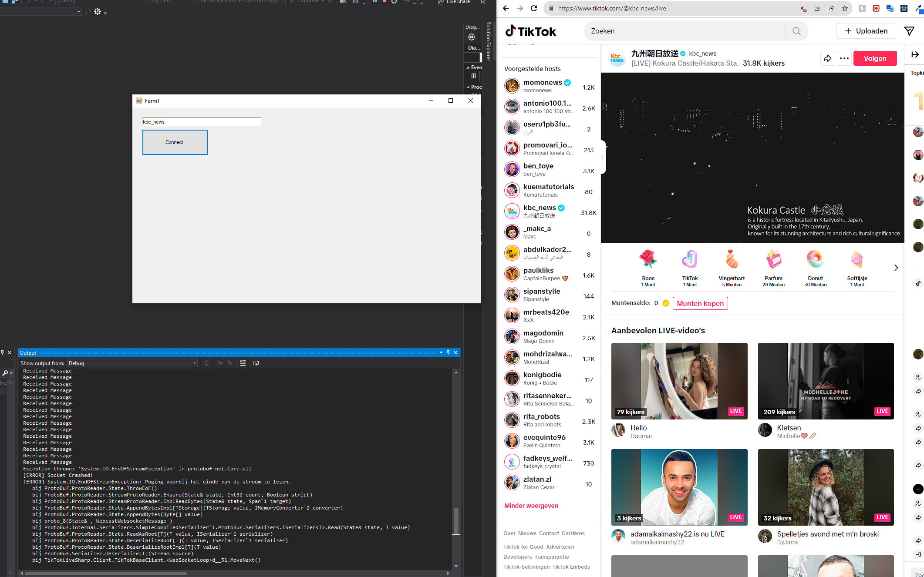Click the red Volgen follow button
Image resolution: width=924 pixels, height=577 pixels.
click(x=874, y=58)
